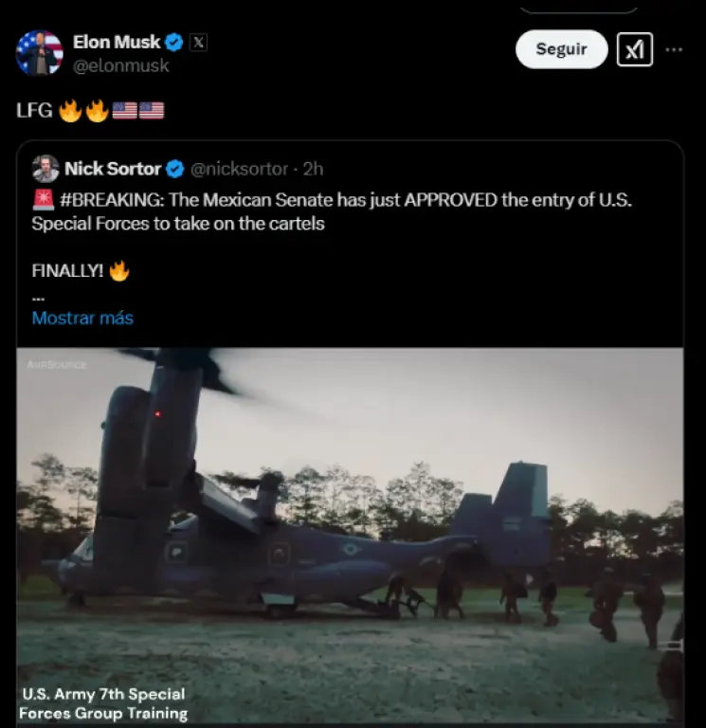Click the 2h timestamp on the quoted post

(314, 169)
